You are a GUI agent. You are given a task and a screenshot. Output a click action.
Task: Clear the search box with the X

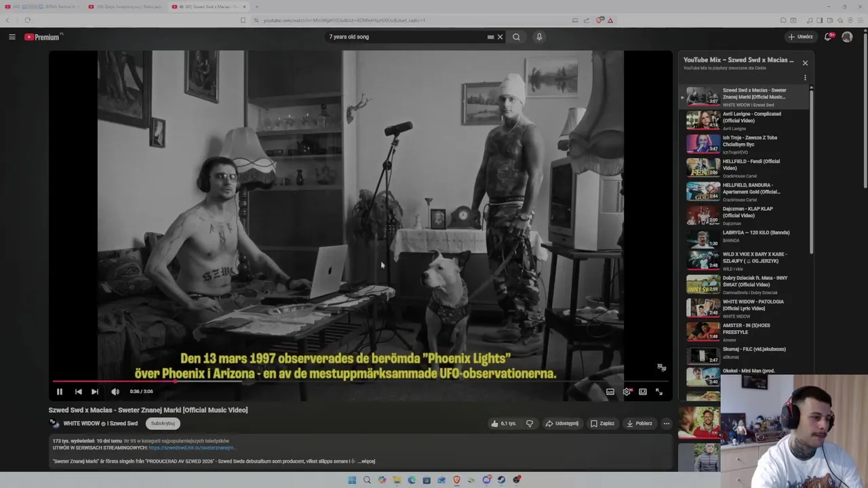500,37
